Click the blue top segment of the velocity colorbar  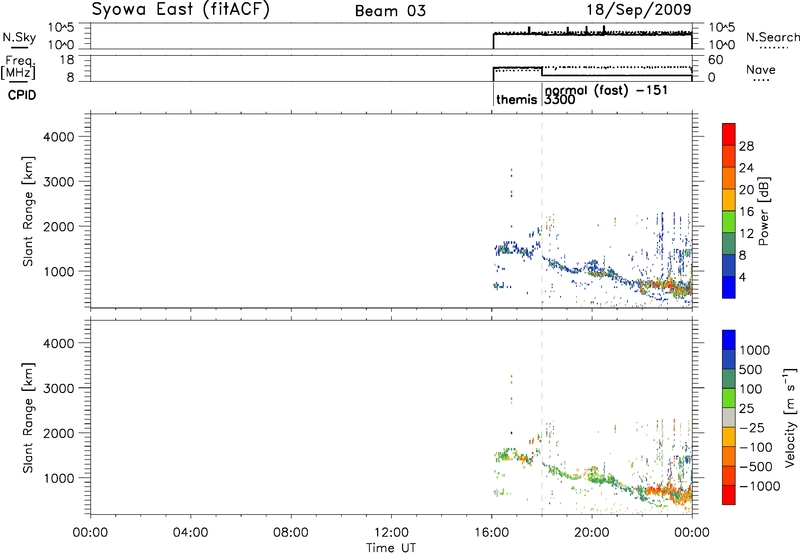pyautogui.click(x=729, y=340)
